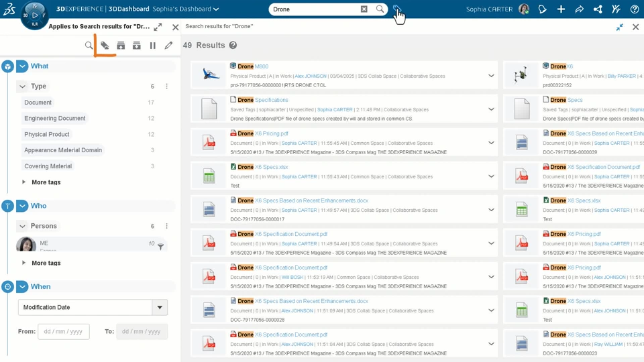644x362 pixels.
Task: Click the tag icon in tags toolbar
Action: click(105, 45)
